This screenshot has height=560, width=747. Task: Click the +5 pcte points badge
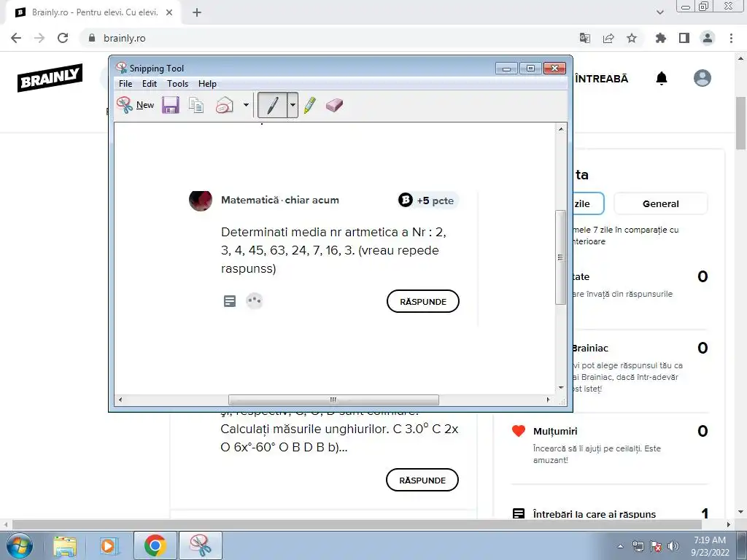point(427,201)
